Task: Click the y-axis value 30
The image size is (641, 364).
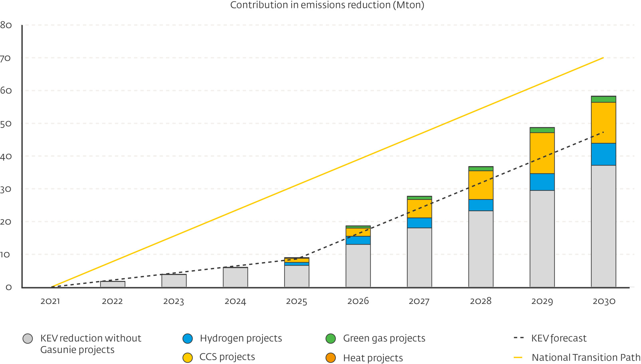Action: point(6,190)
